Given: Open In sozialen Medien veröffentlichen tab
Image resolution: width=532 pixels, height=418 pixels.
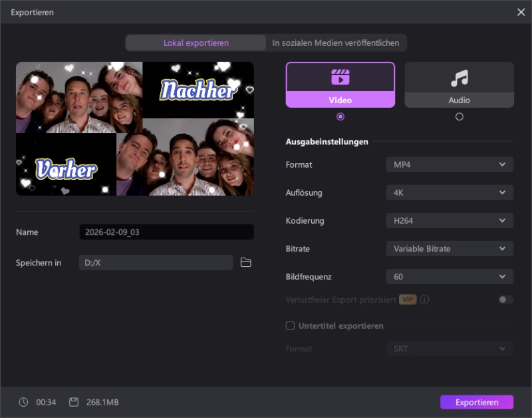Looking at the screenshot, I should [336, 43].
